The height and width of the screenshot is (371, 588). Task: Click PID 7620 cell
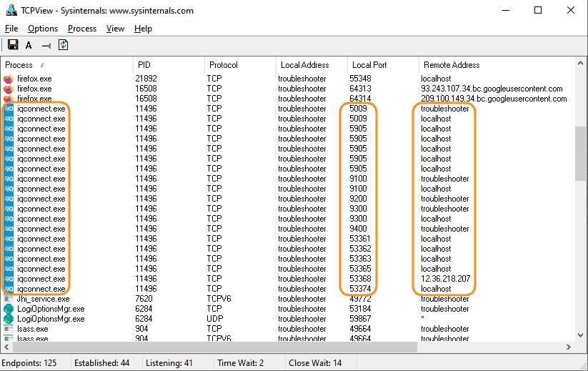click(x=144, y=299)
